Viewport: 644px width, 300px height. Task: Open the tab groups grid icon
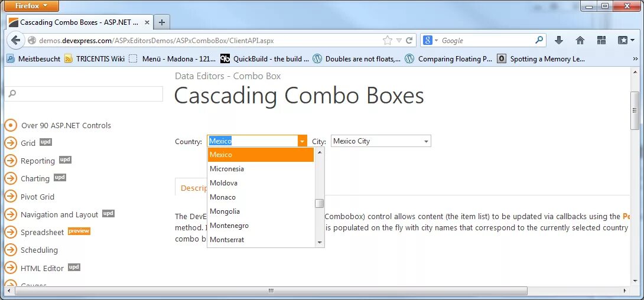[601, 40]
